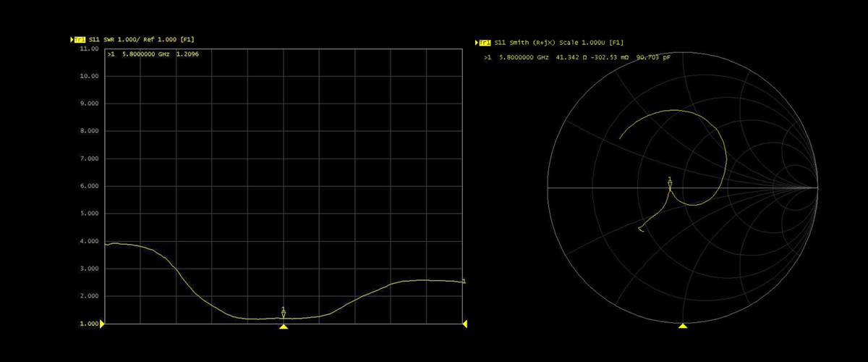The height and width of the screenshot is (362, 868).
Task: Click right-edge yellow triangle on SWR plot
Action: pos(465,324)
